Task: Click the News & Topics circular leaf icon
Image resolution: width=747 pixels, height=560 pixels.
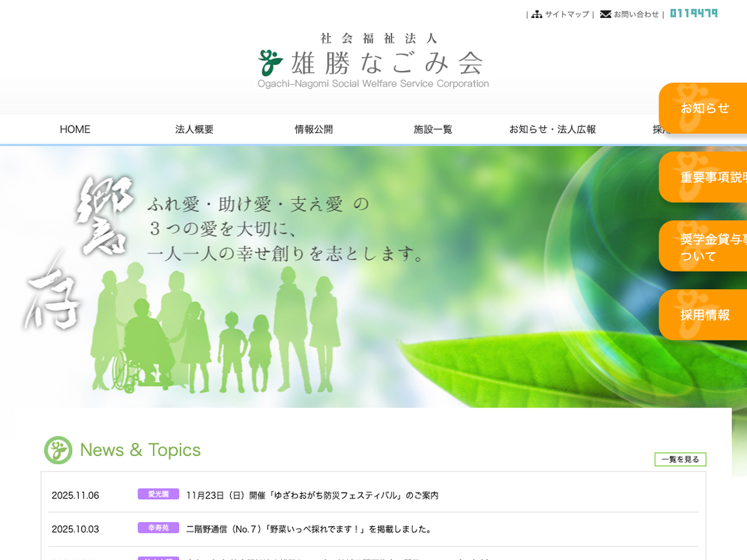Action: (x=58, y=450)
